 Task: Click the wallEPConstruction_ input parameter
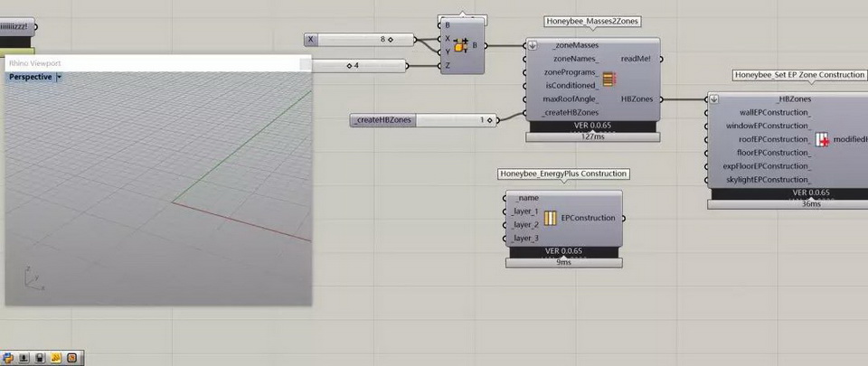775,112
